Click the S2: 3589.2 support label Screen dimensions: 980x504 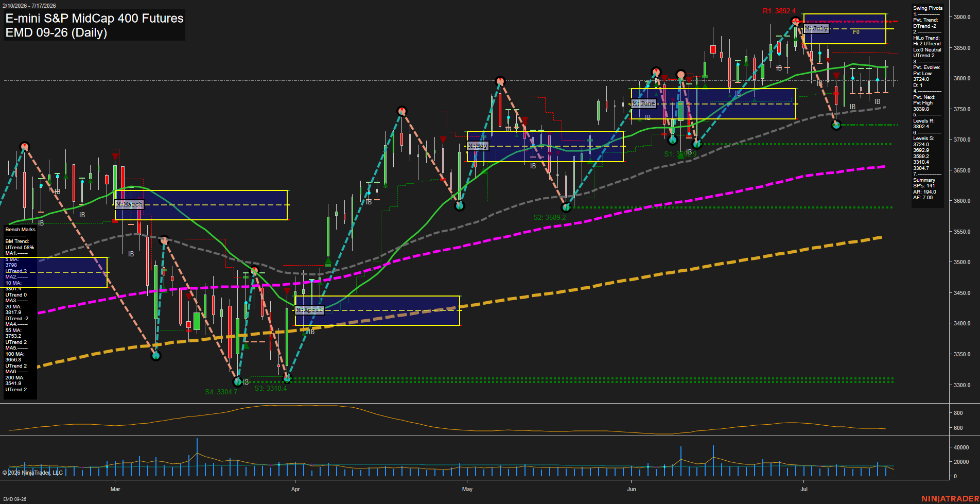pos(550,217)
